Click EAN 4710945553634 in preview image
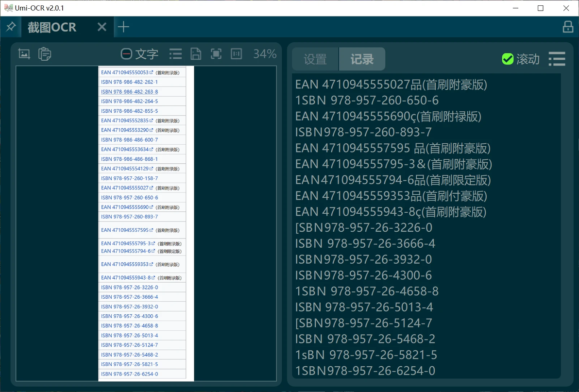Viewport: 579px width, 392px height. 125,149
